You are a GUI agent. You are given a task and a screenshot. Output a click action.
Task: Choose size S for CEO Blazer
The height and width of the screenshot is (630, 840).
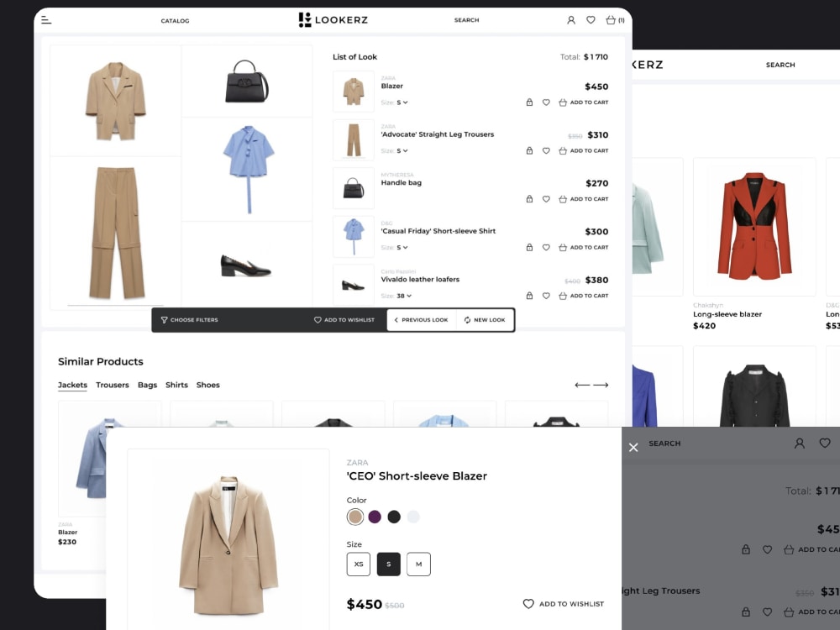click(x=388, y=564)
